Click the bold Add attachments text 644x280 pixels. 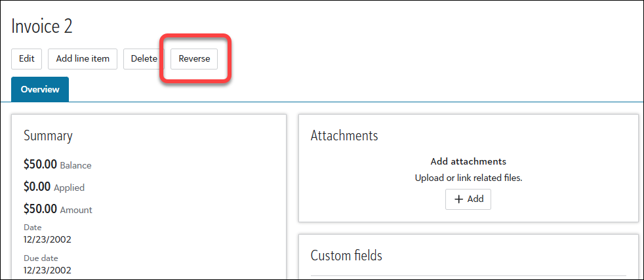[x=468, y=161]
